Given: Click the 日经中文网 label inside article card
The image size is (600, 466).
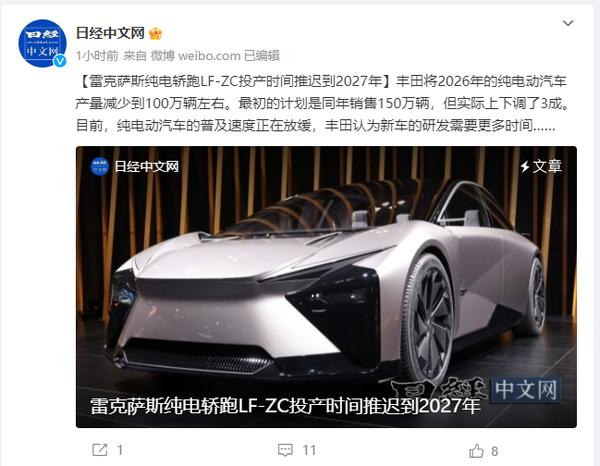Looking at the screenshot, I should point(147,166).
